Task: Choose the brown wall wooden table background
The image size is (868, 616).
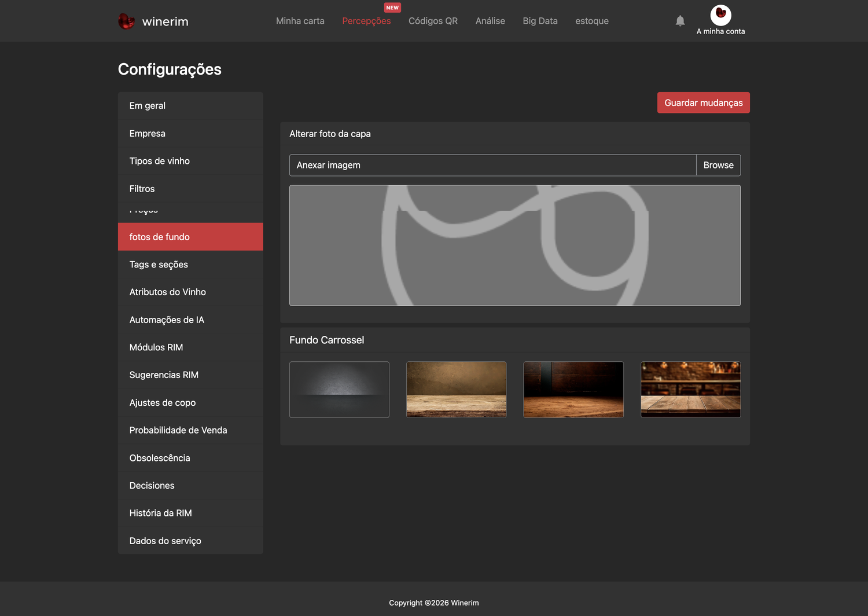Action: [x=456, y=390]
